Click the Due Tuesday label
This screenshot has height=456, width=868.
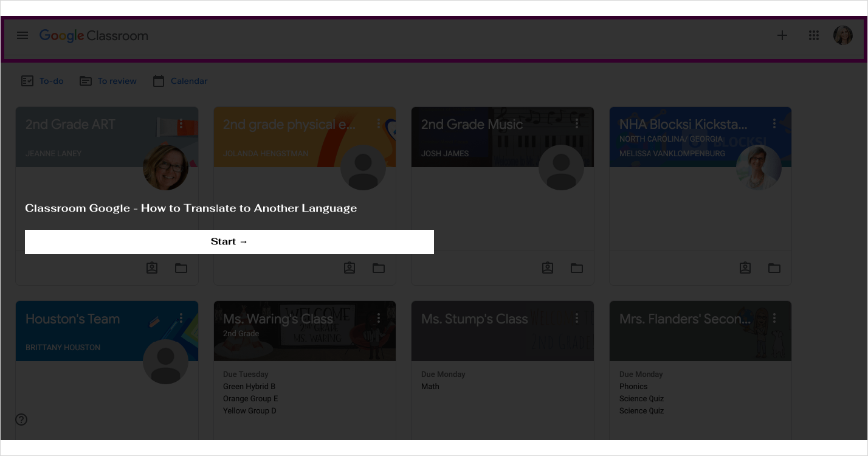pyautogui.click(x=246, y=374)
